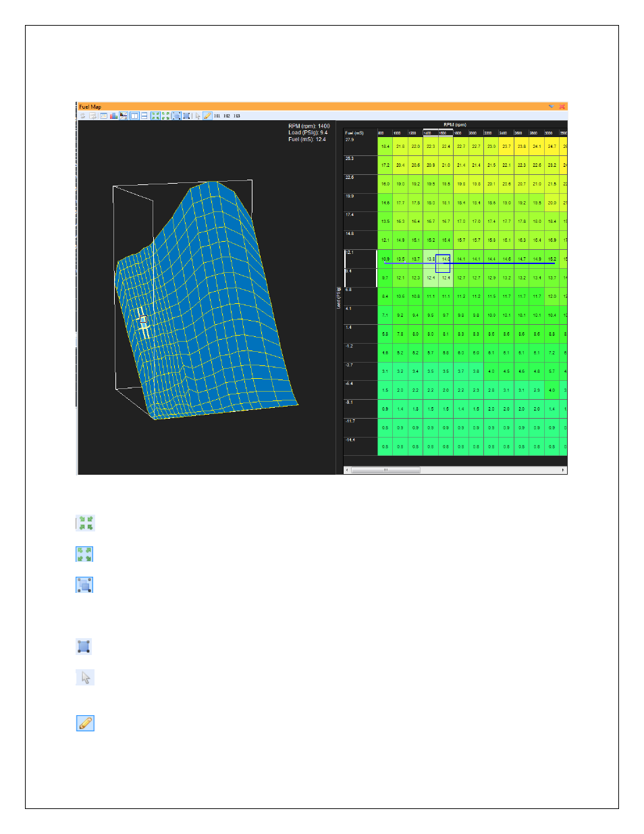Select the 25.3 load row header
The width and height of the screenshot is (644, 834).
(360, 165)
